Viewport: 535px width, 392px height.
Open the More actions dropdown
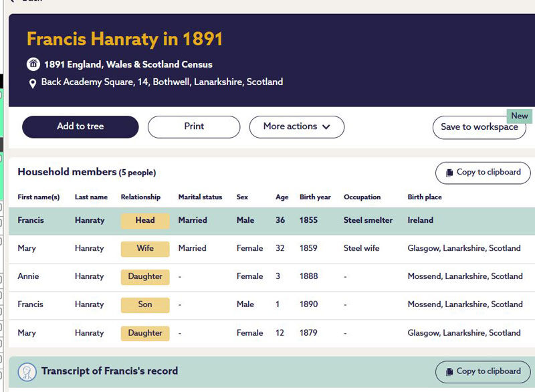pyautogui.click(x=296, y=127)
